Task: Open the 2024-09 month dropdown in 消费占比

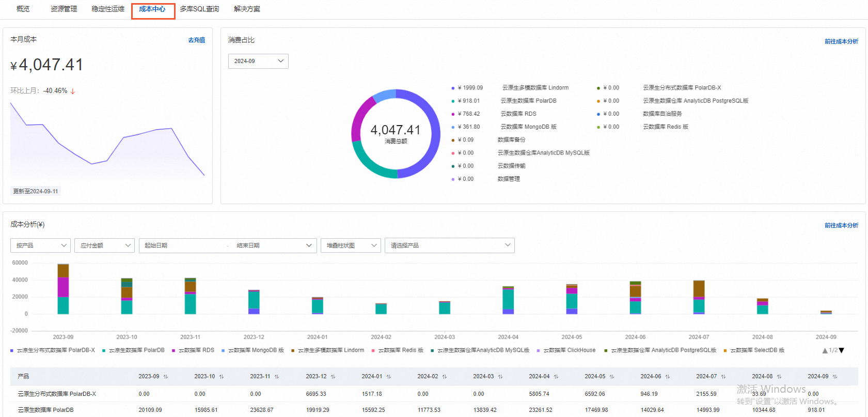Action: [258, 61]
